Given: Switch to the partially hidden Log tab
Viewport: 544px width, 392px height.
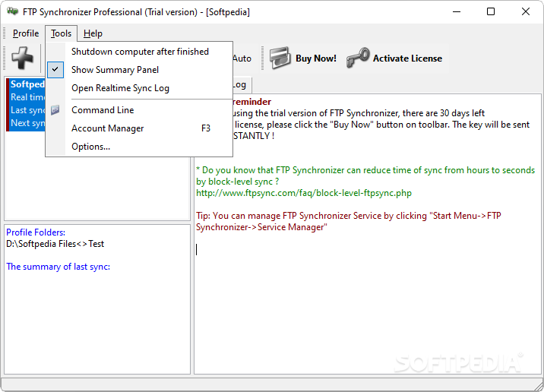Looking at the screenshot, I should [241, 84].
